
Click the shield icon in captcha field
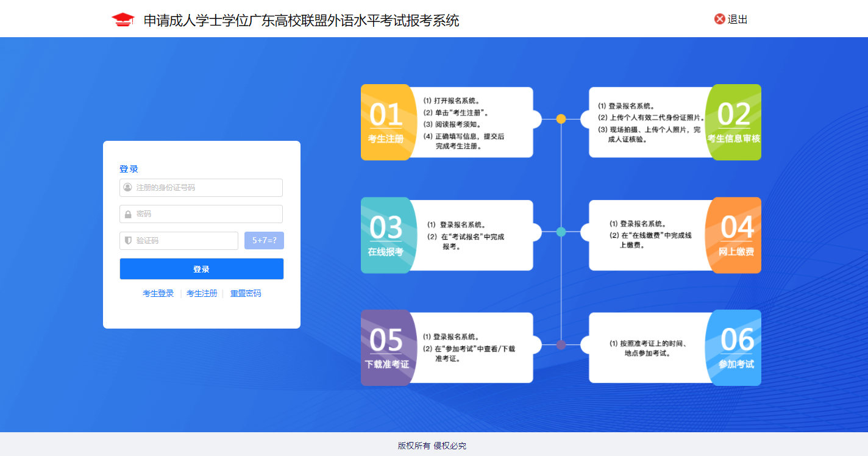(128, 241)
